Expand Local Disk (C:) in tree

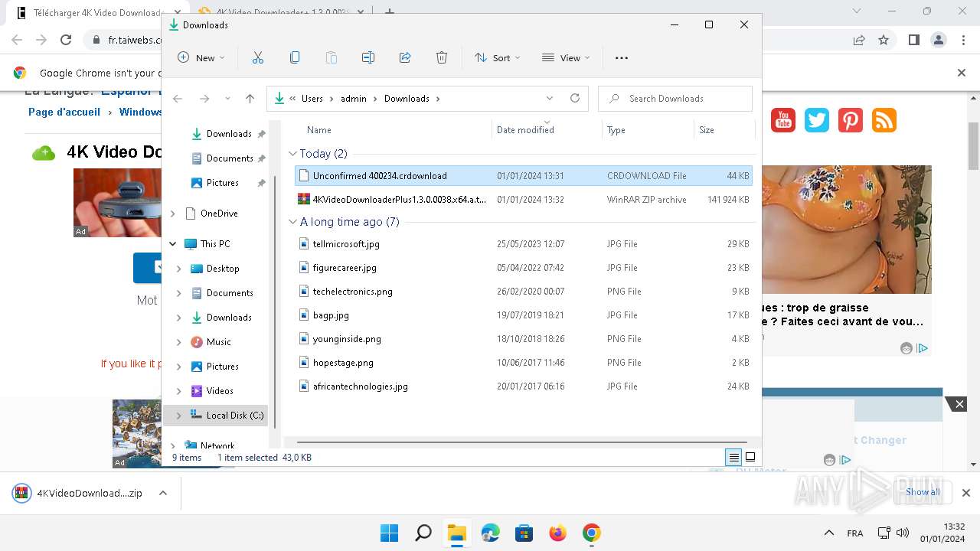pos(179,416)
